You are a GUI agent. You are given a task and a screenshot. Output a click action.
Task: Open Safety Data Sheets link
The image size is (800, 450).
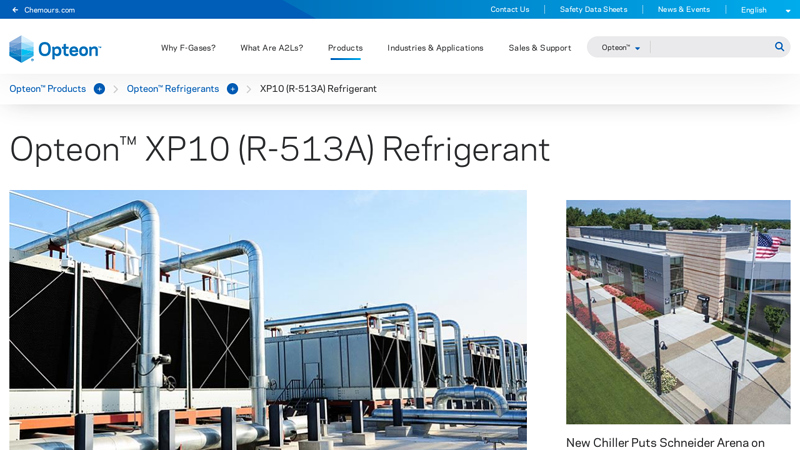593,9
